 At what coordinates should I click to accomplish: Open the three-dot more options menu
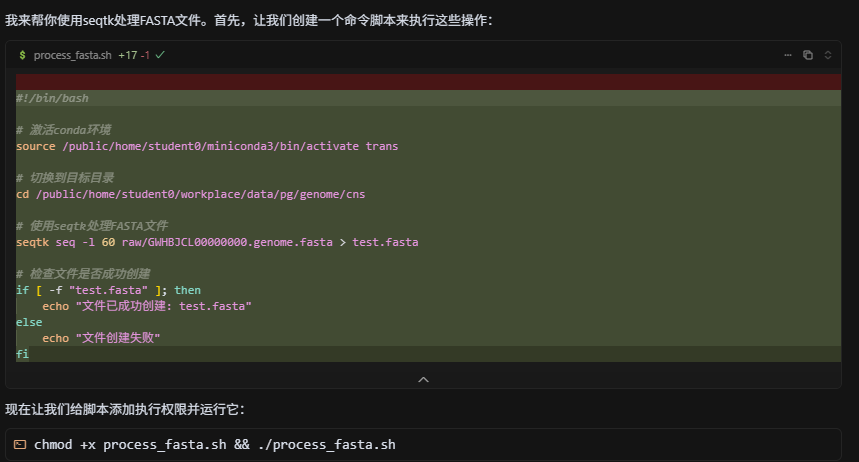tap(789, 55)
